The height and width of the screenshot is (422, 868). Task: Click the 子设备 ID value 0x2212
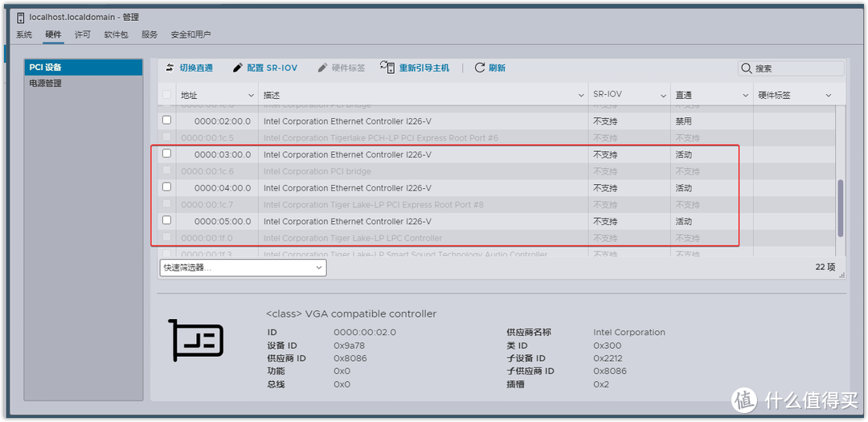608,358
